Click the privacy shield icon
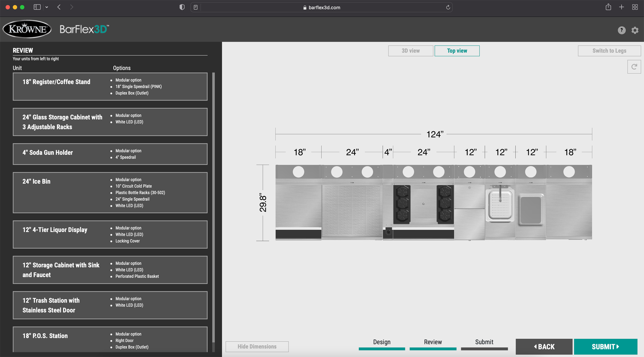 pyautogui.click(x=182, y=7)
